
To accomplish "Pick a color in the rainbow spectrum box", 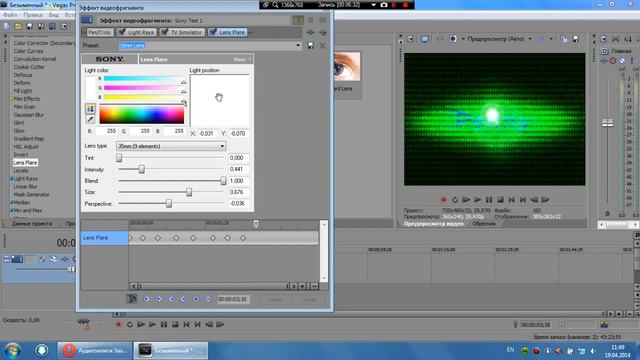I will pyautogui.click(x=142, y=115).
